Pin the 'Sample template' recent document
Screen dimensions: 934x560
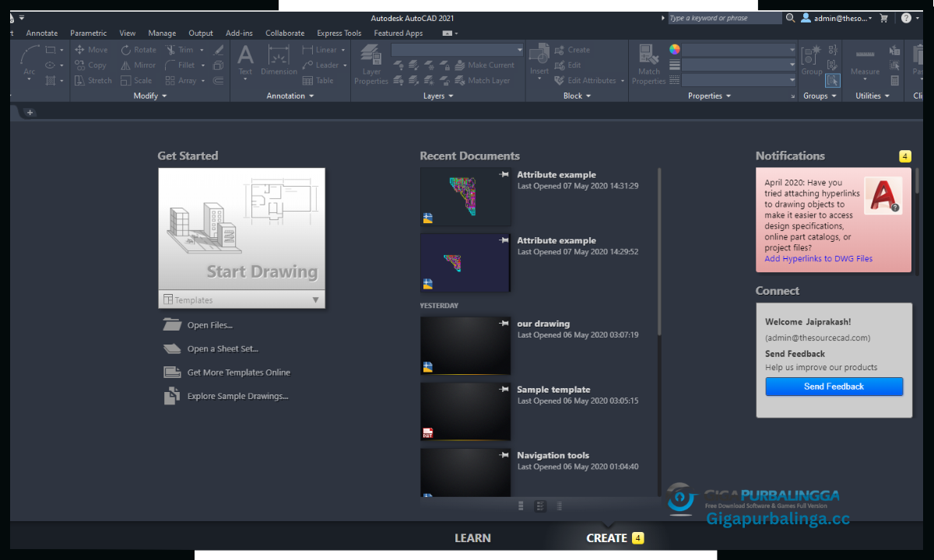(504, 389)
